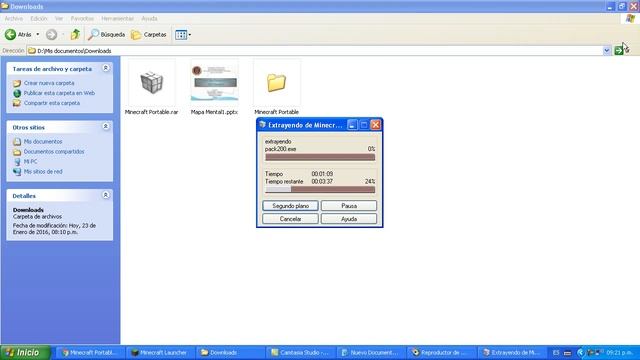The image size is (640, 360).
Task: Expand hidden tray icons arrow
Action: [580, 353]
